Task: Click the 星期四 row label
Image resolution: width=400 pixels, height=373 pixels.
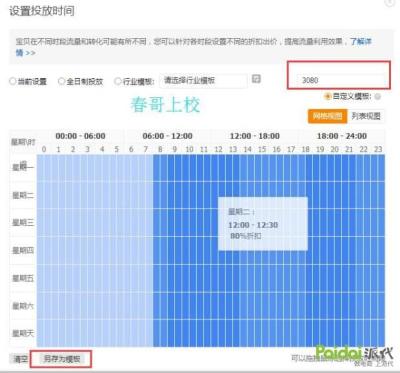Action: coord(23,250)
